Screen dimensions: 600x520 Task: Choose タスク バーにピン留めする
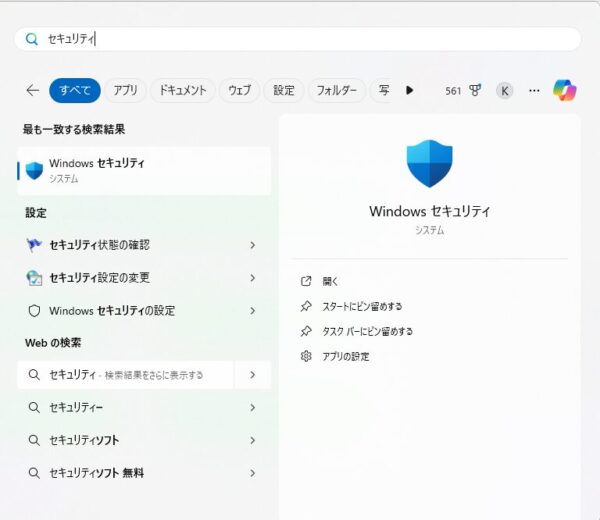point(367,331)
